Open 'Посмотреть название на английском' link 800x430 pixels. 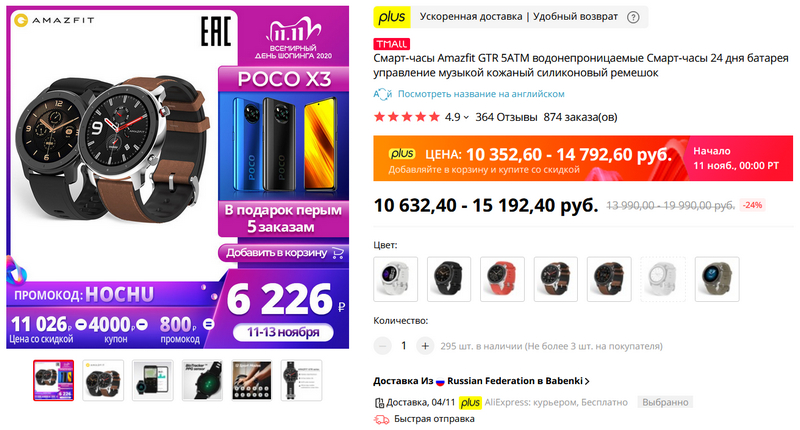(x=481, y=94)
